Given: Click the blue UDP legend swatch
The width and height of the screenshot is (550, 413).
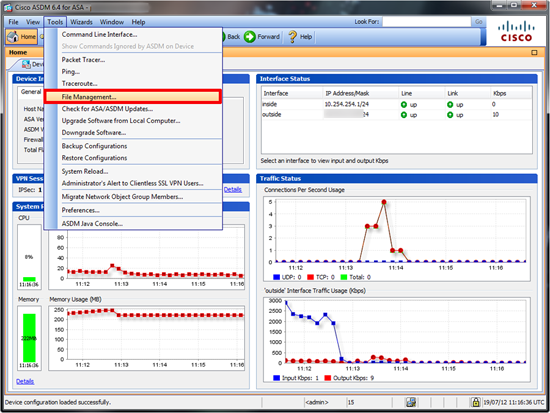Looking at the screenshot, I should [276, 277].
